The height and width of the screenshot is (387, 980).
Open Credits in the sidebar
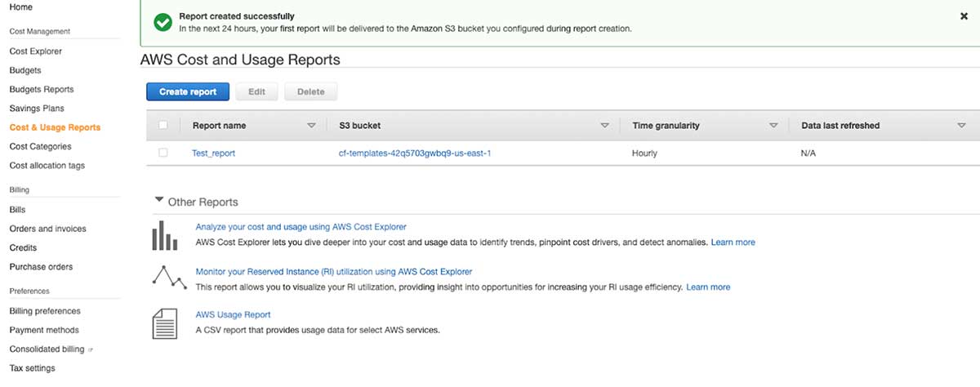(23, 247)
